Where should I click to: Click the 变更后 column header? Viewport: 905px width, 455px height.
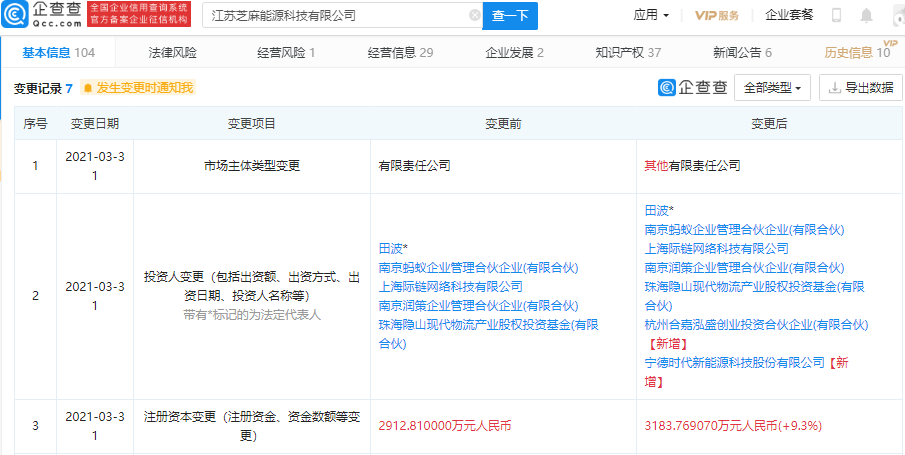(x=769, y=123)
